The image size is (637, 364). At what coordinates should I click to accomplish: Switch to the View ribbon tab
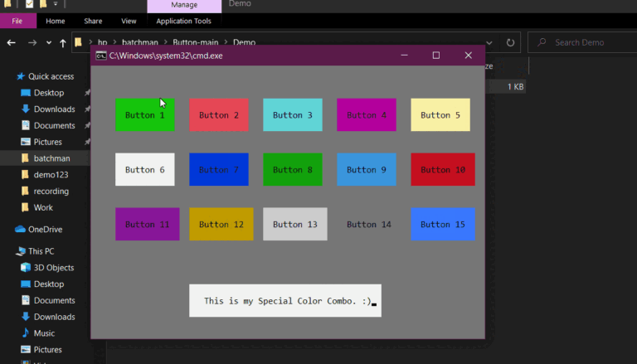tap(129, 21)
